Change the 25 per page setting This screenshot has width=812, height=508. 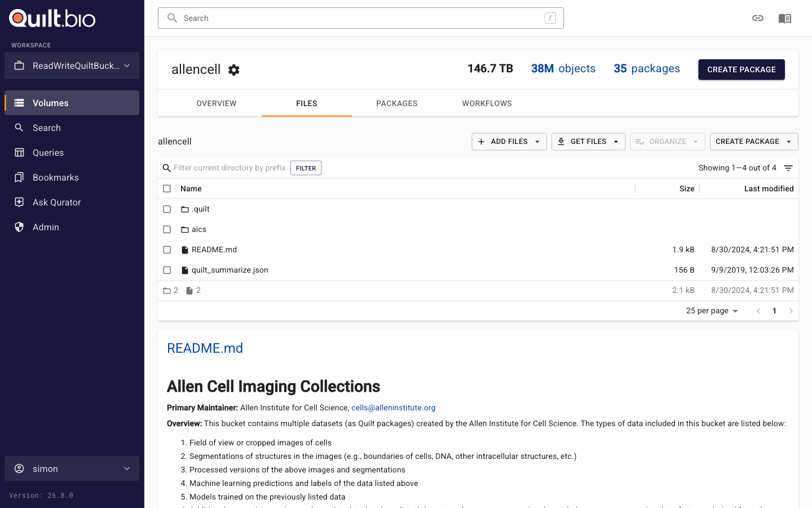coord(712,311)
